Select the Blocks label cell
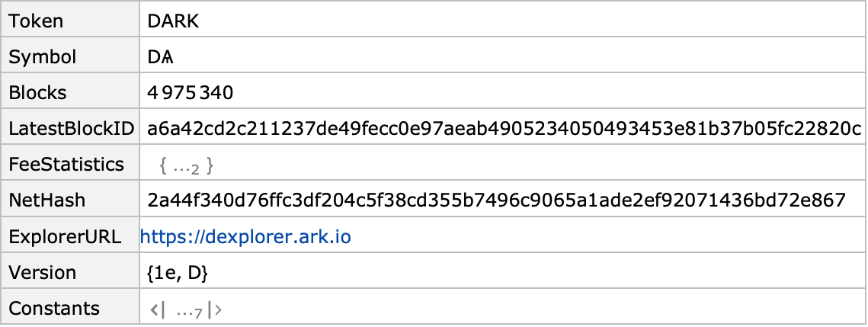The image size is (868, 327). pos(70,92)
